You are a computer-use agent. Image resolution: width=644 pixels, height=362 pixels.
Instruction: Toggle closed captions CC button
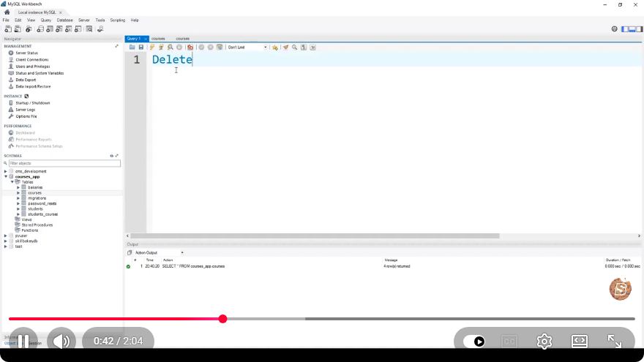[509, 341]
